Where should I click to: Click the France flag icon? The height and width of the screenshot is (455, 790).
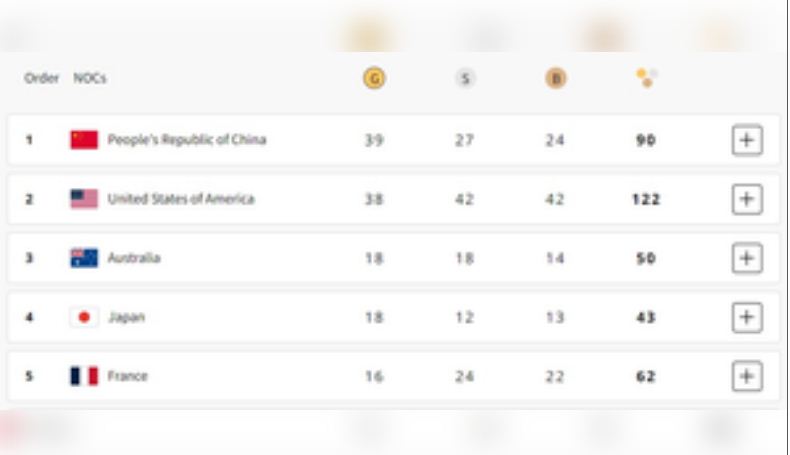pyautogui.click(x=84, y=376)
